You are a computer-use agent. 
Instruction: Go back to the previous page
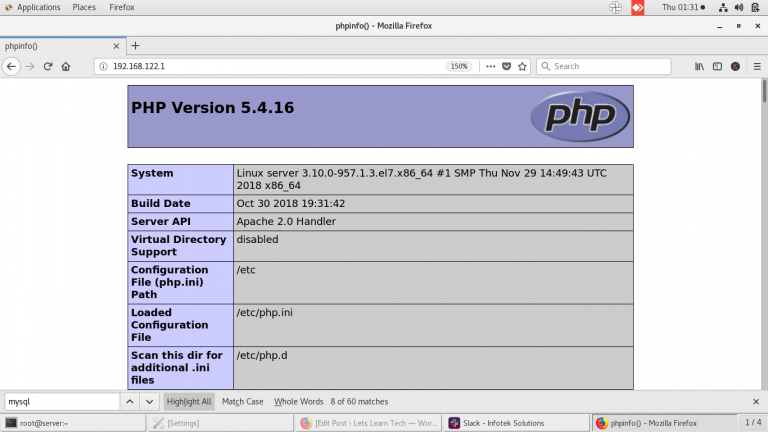[x=11, y=66]
